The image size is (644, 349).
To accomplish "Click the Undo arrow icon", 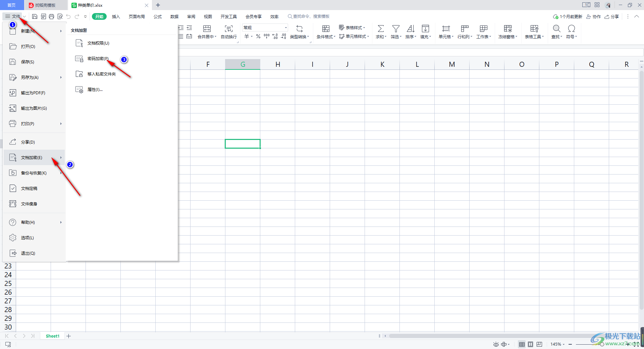I will point(68,16).
